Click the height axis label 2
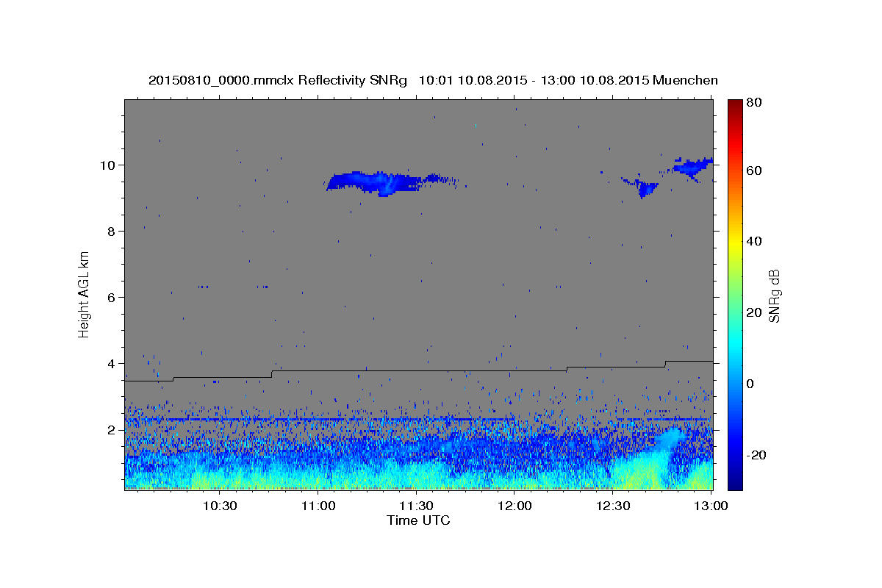 point(112,430)
